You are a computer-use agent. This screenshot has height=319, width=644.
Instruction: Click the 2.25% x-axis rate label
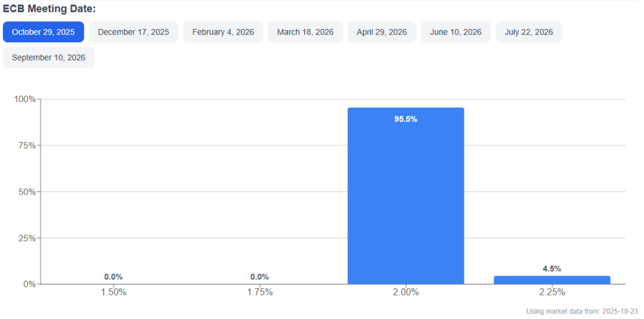(552, 293)
